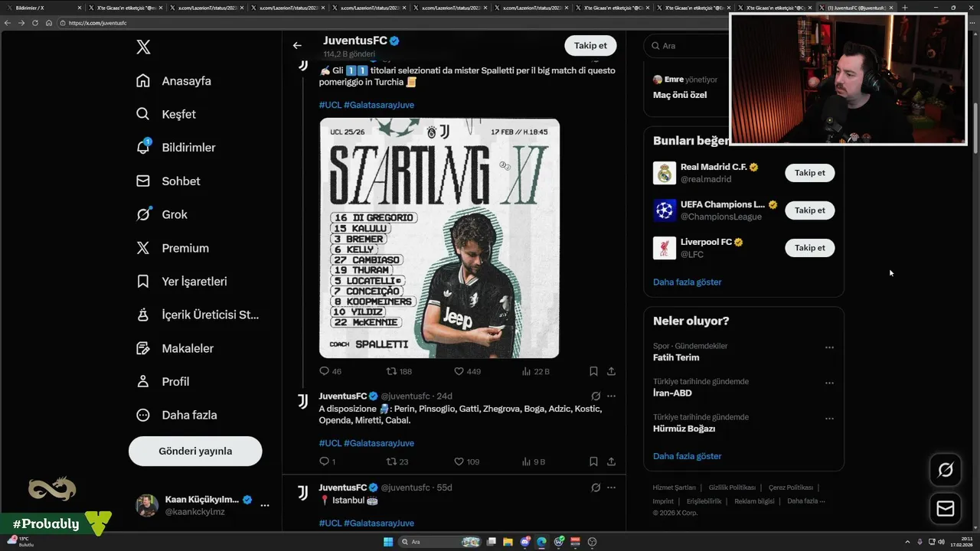This screenshot has height=551, width=980.
Task: Open more options on Istanbul post
Action: click(611, 487)
